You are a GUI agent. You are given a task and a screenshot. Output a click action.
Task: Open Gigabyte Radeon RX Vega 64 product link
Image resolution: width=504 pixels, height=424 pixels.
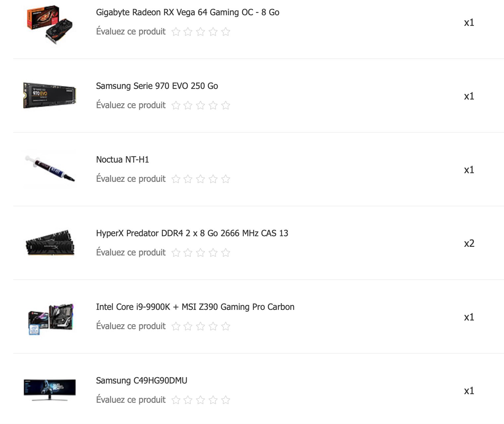(188, 12)
